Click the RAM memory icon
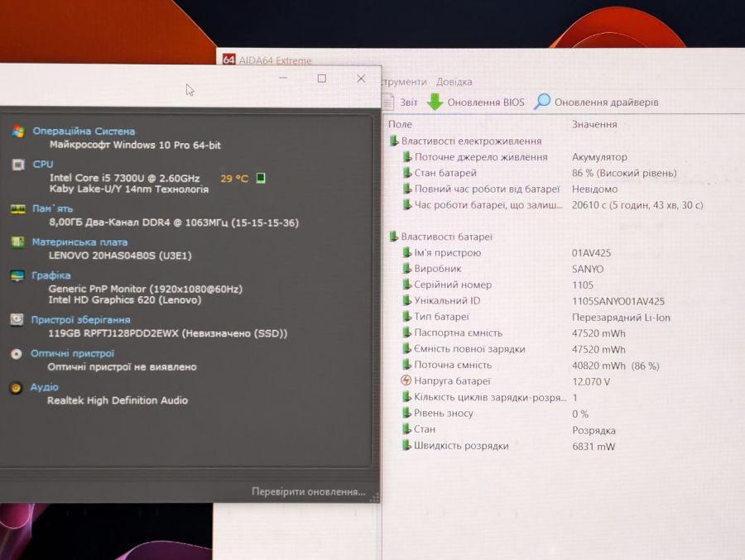 click(x=18, y=208)
